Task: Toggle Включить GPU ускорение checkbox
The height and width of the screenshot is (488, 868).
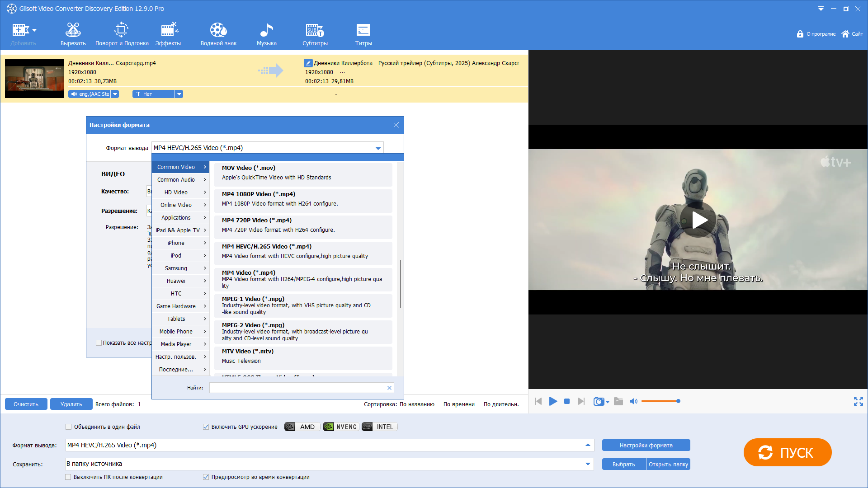Action: 206,427
